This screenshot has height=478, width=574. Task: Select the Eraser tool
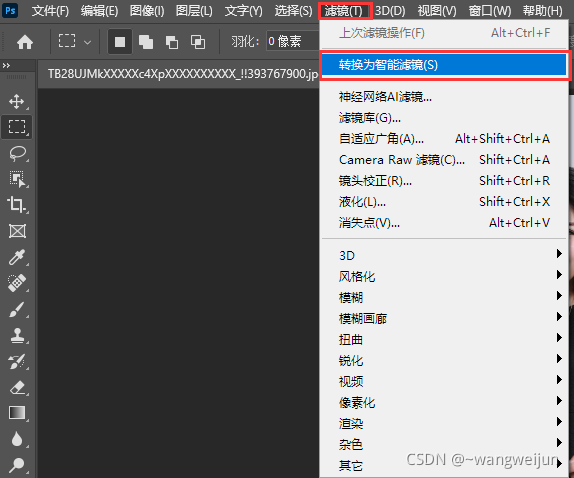pos(17,387)
